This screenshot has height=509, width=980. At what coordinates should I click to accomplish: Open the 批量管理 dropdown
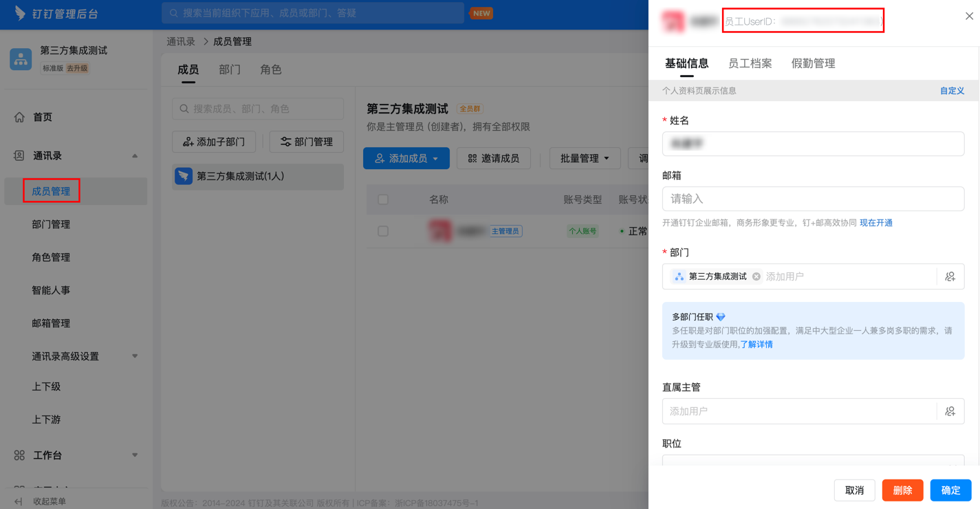click(x=585, y=158)
